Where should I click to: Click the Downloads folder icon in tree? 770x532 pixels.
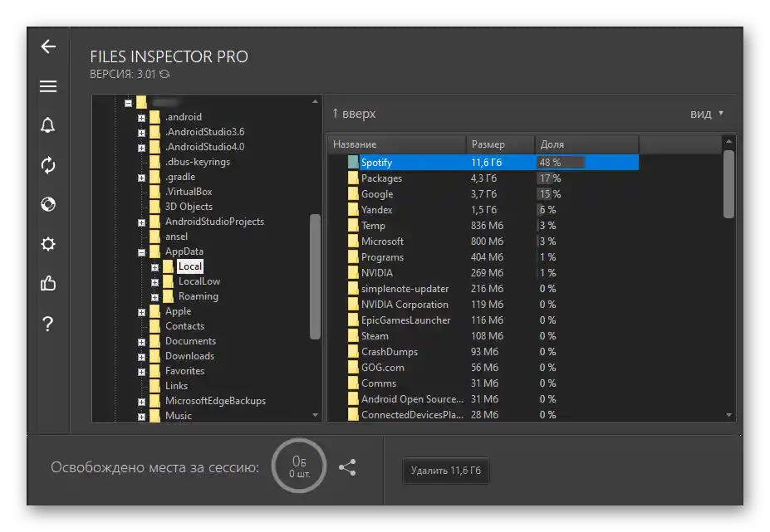point(154,356)
